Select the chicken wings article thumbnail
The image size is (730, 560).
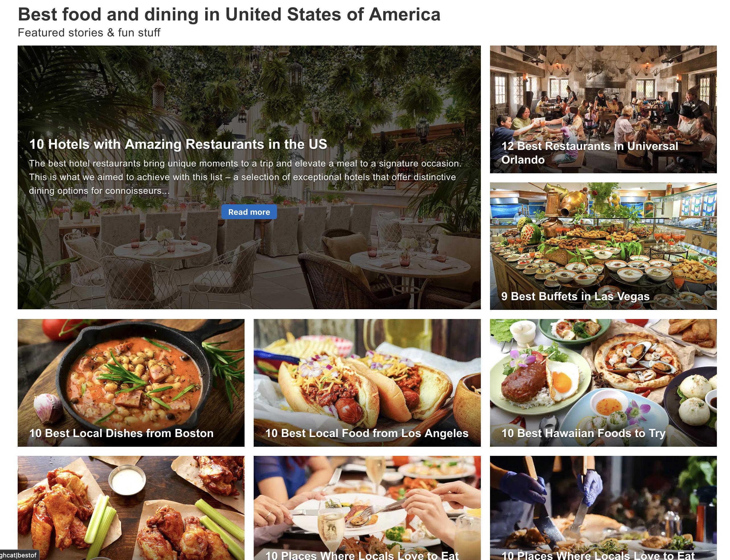click(131, 508)
